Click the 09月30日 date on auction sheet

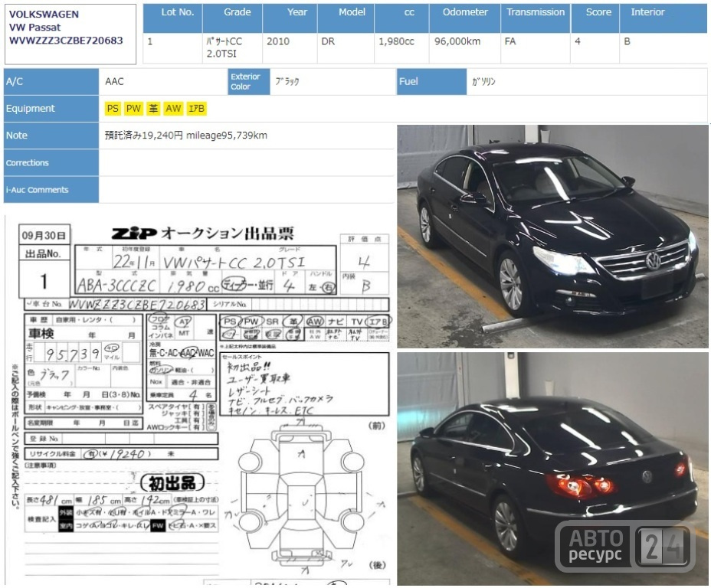tap(44, 236)
